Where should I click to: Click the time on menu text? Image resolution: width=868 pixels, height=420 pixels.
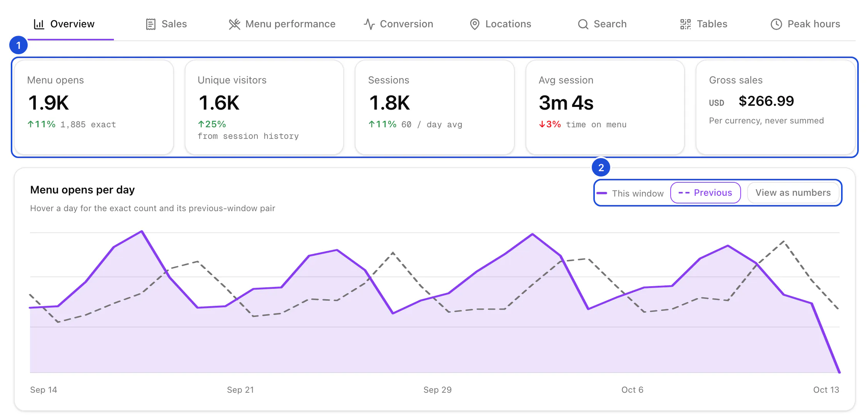tap(596, 125)
